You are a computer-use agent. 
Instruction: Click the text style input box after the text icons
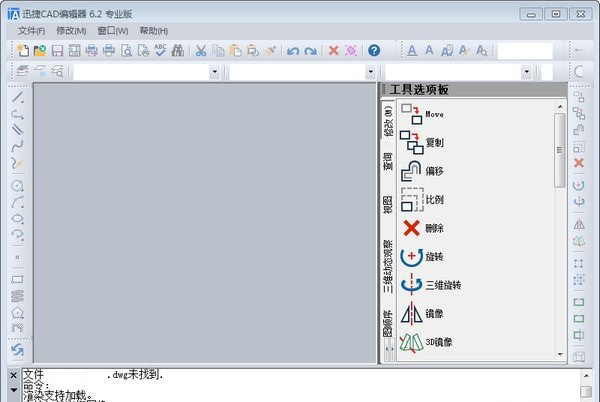click(x=525, y=50)
